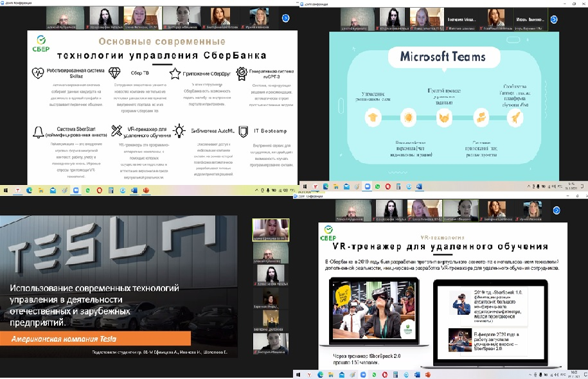Select highlighted speaker video beside Tesla slide
588x379 pixels.
click(270, 230)
